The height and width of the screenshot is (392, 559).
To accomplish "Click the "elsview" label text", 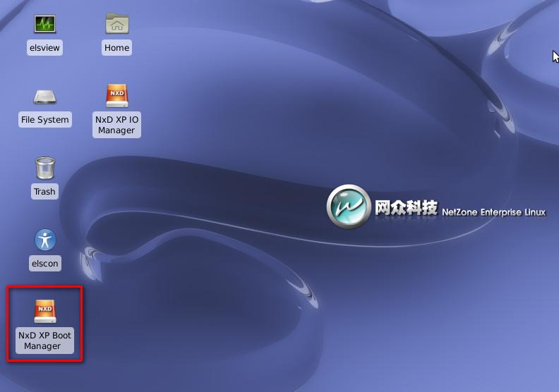I will [x=44, y=48].
